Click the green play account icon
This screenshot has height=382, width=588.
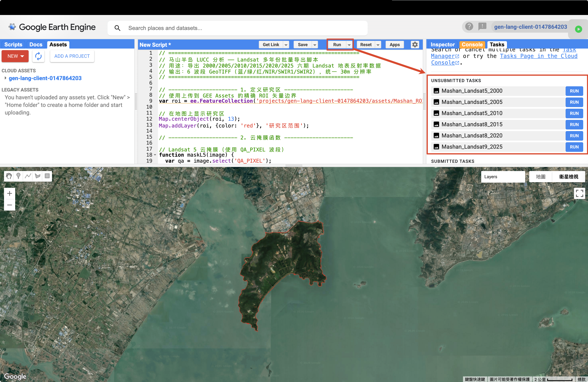(578, 29)
